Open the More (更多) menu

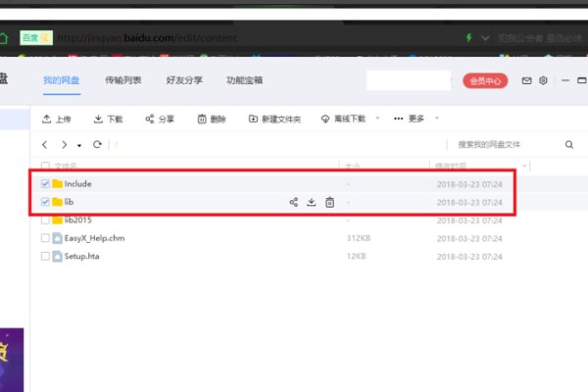pyautogui.click(x=409, y=119)
